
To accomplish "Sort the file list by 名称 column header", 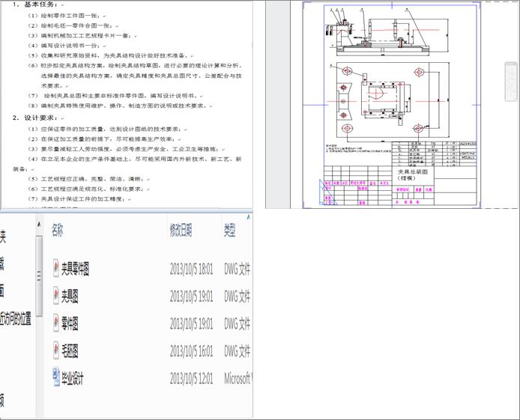I will pos(58,230).
